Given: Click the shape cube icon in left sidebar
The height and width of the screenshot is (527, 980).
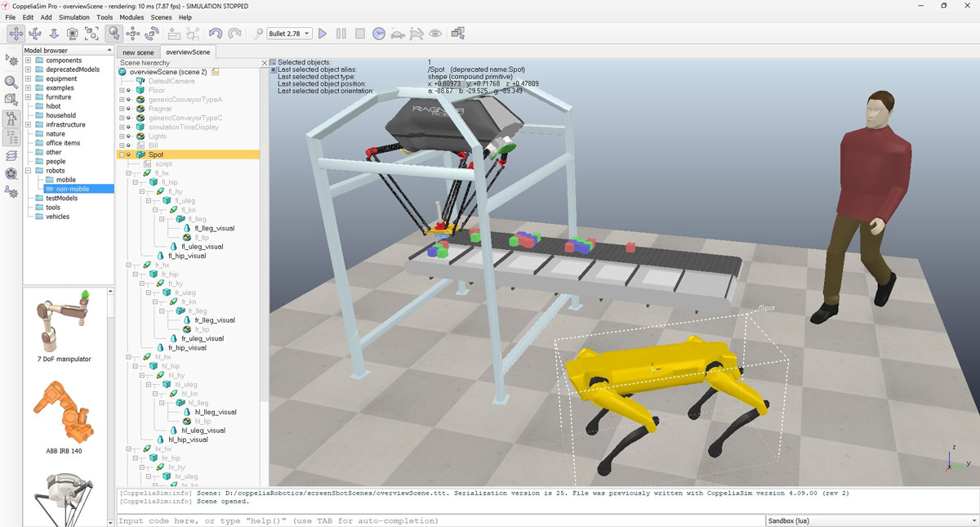Looking at the screenshot, I should pos(11,100).
